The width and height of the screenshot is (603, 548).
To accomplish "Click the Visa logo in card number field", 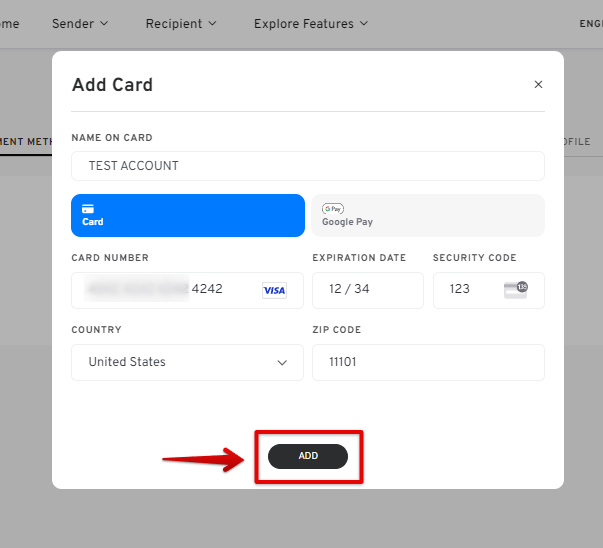I will pos(274,290).
